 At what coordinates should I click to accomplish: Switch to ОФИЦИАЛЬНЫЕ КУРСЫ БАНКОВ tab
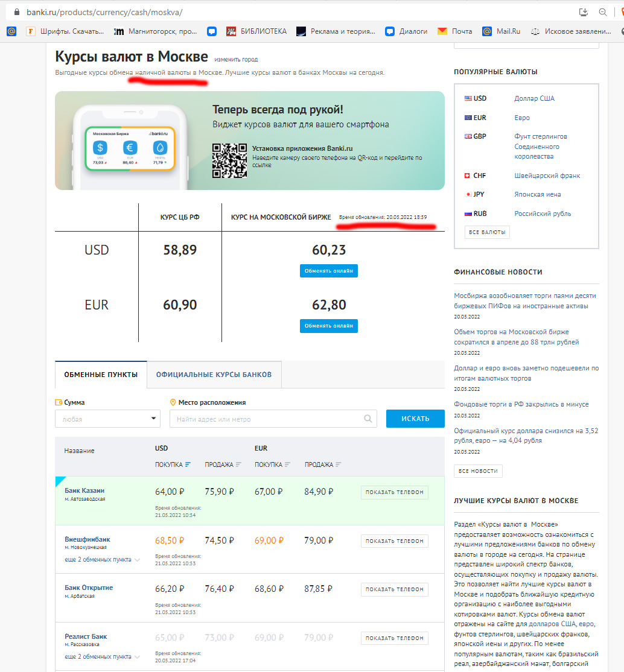click(x=214, y=375)
